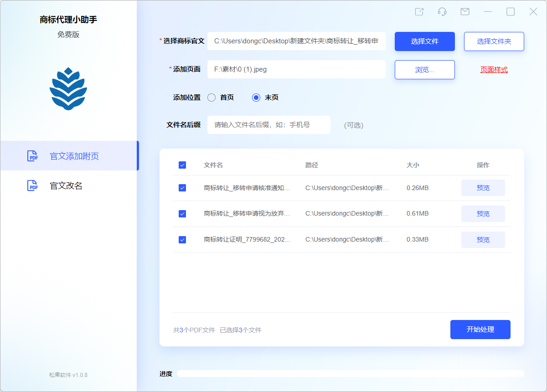Preview the 商标转让证明 PDF file

483,239
